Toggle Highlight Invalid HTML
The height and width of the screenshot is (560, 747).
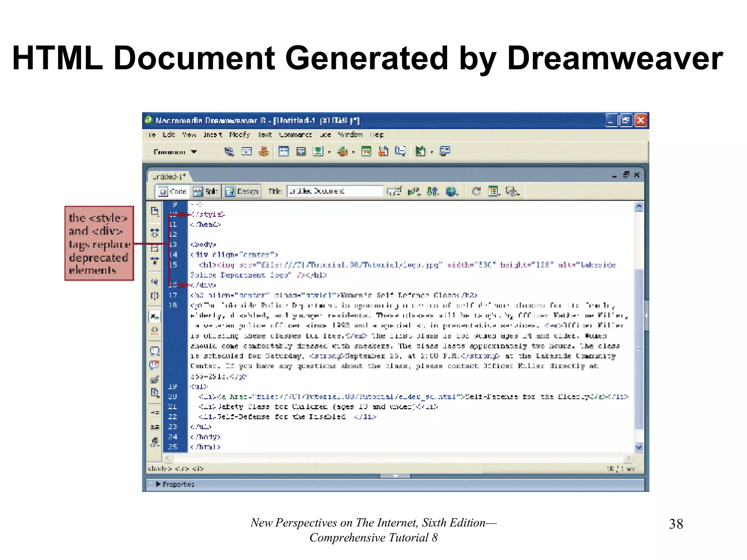click(155, 330)
